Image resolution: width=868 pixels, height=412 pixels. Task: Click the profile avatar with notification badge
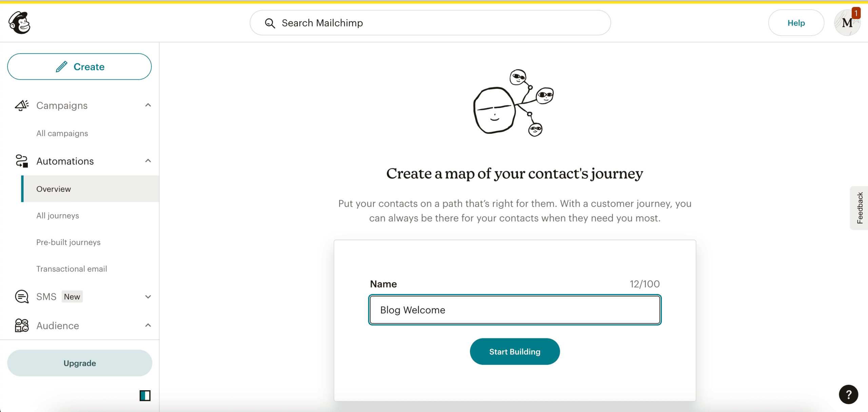pyautogui.click(x=847, y=22)
